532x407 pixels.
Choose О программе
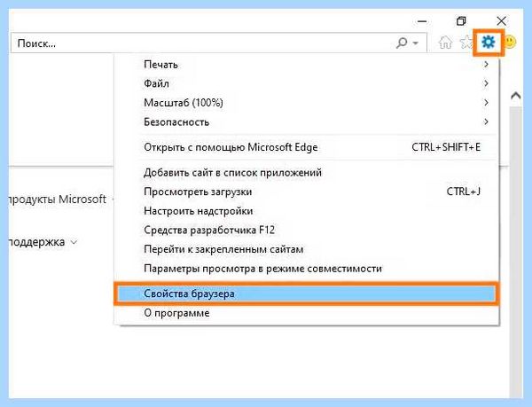[x=307, y=313]
